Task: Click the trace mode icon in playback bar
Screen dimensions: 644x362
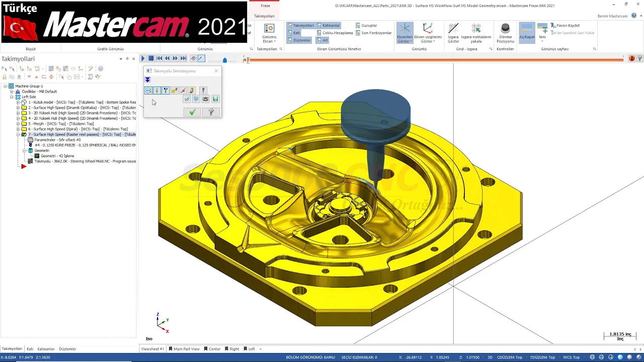Action: coord(193,59)
